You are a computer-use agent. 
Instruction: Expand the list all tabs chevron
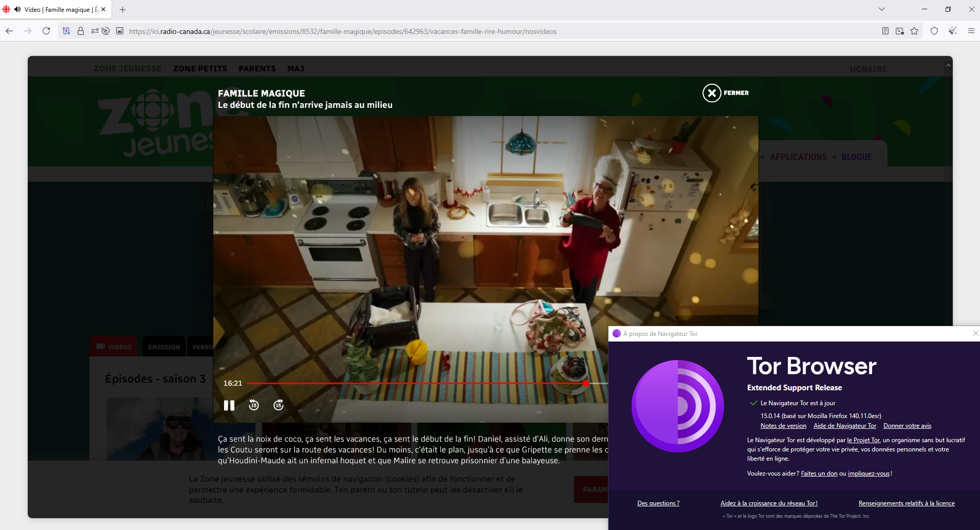pyautogui.click(x=882, y=9)
